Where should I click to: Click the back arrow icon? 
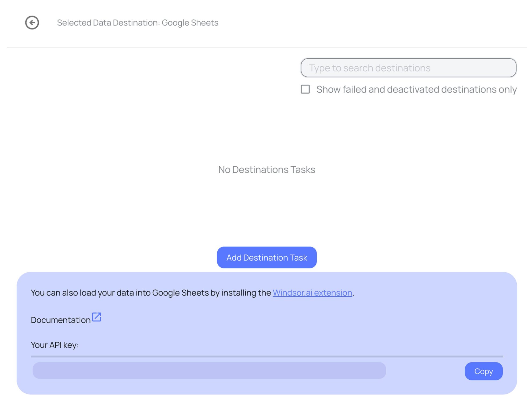[32, 23]
